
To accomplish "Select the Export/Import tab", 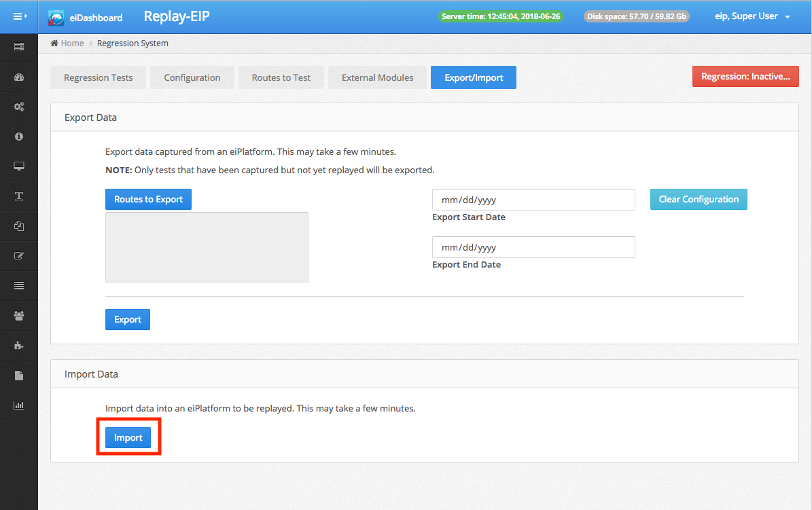I will (x=474, y=77).
